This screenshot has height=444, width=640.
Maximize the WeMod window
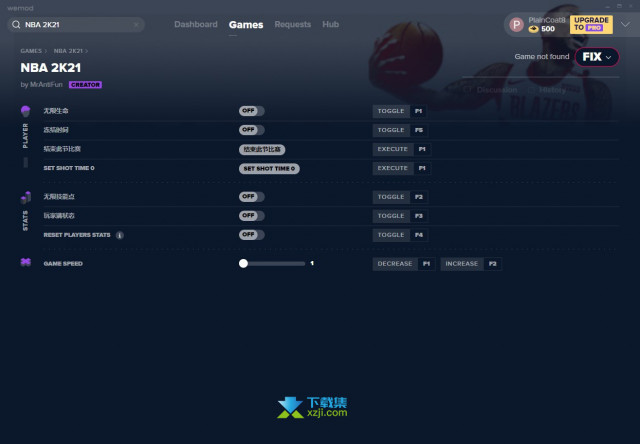pos(619,7)
